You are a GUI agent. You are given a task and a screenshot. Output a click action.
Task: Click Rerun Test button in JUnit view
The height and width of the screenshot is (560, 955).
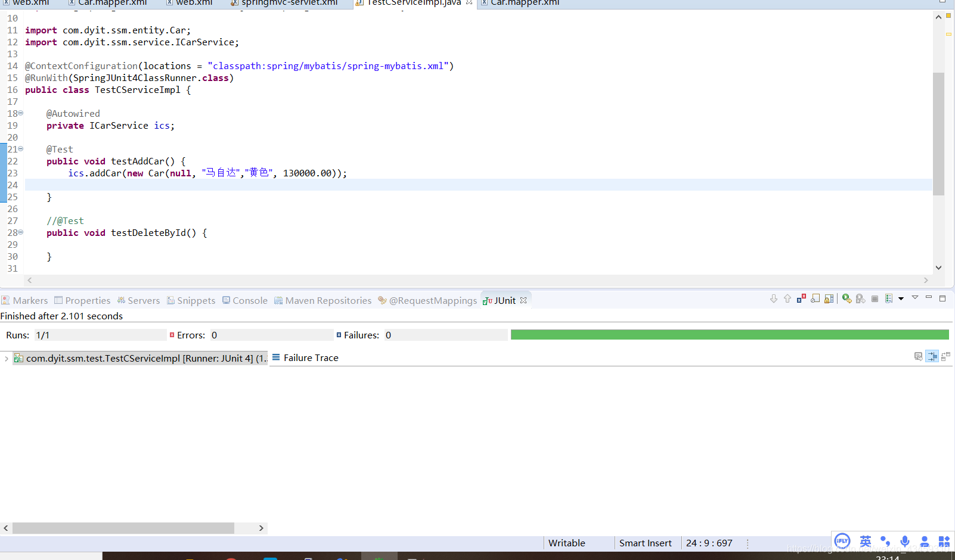pos(847,298)
